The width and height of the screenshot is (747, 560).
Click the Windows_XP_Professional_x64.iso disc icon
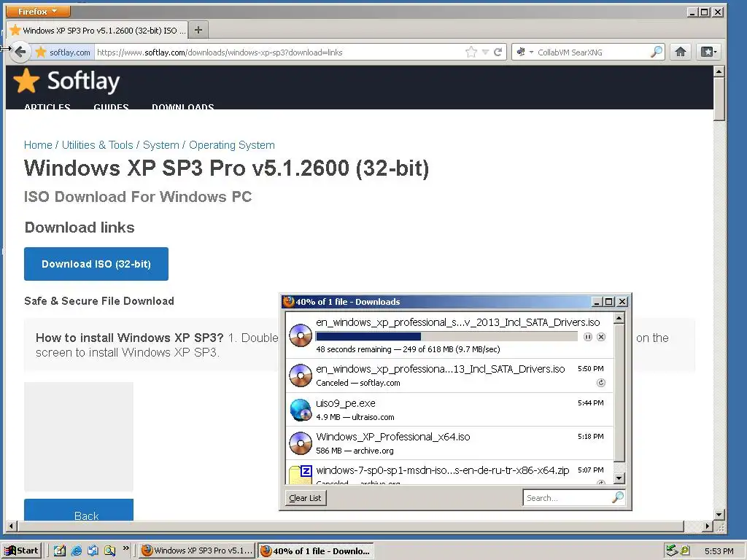click(x=301, y=443)
